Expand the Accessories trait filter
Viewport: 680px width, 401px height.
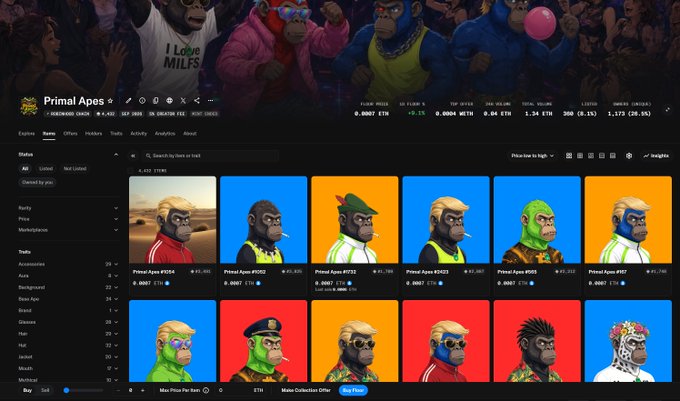tap(68, 264)
